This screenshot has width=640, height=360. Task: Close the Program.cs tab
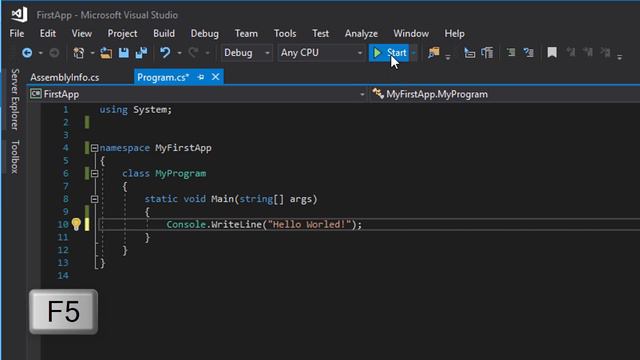coord(216,77)
